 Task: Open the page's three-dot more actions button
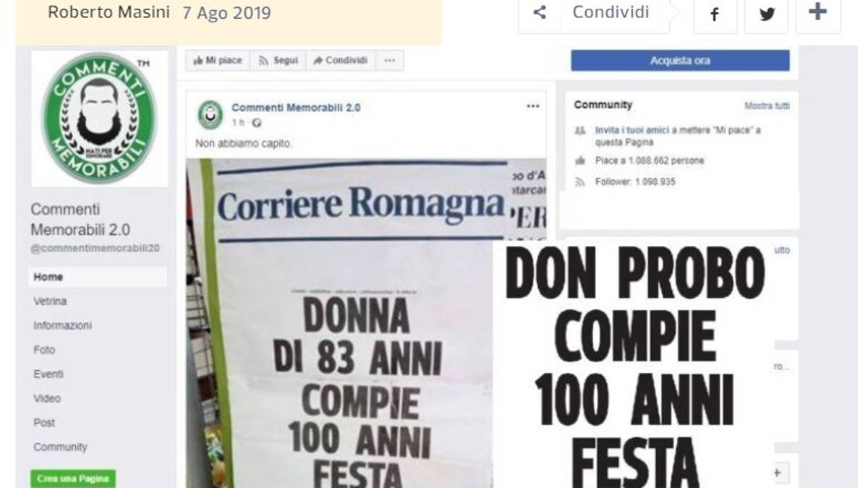389,61
